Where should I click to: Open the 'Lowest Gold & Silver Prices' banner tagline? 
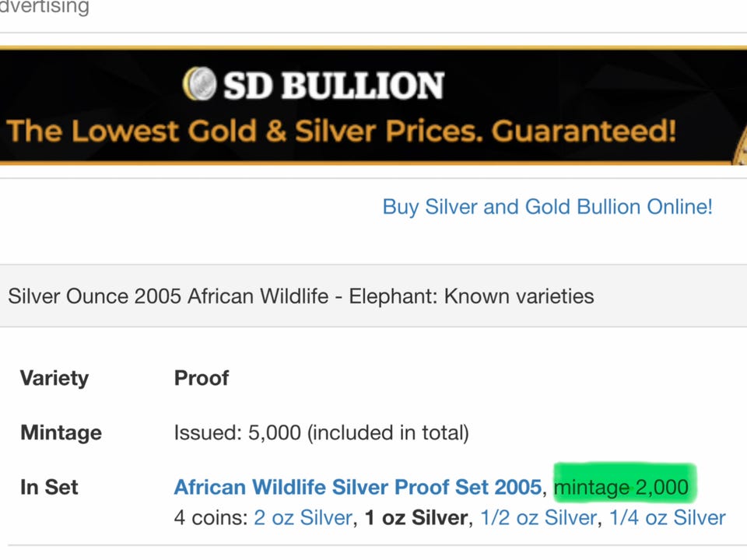tap(342, 131)
